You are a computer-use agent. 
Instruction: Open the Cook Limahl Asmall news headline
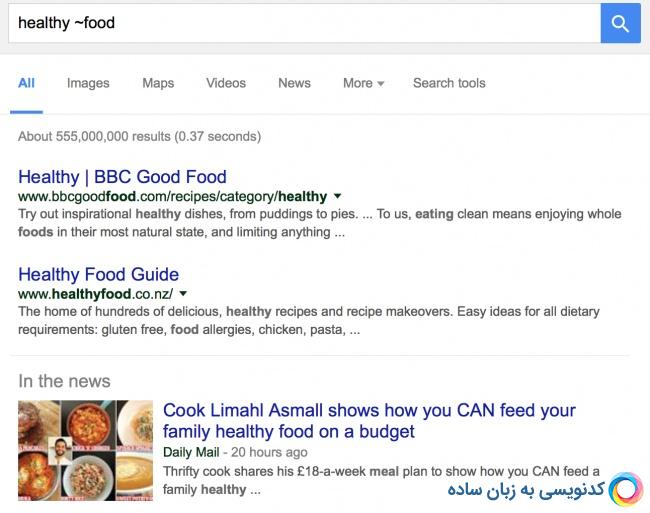coord(369,421)
